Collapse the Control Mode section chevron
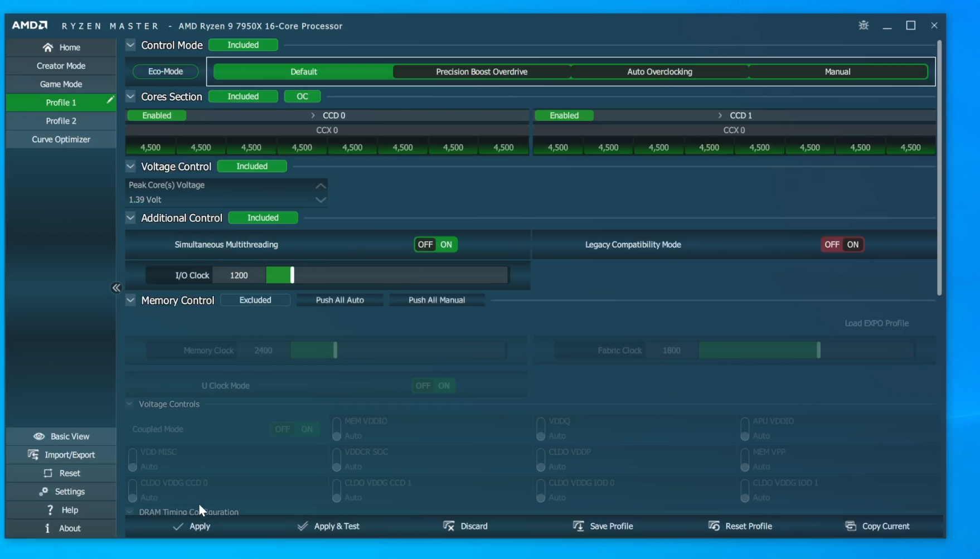 pyautogui.click(x=130, y=45)
